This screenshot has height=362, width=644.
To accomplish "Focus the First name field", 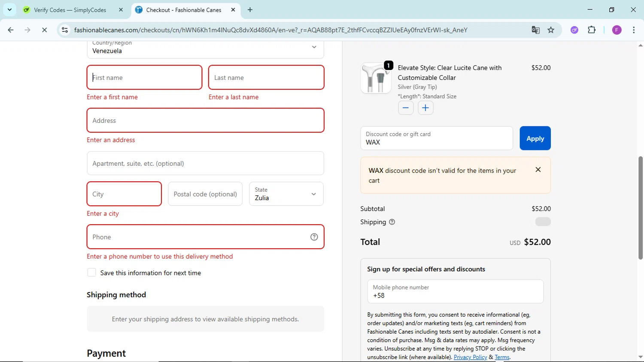I will [144, 77].
